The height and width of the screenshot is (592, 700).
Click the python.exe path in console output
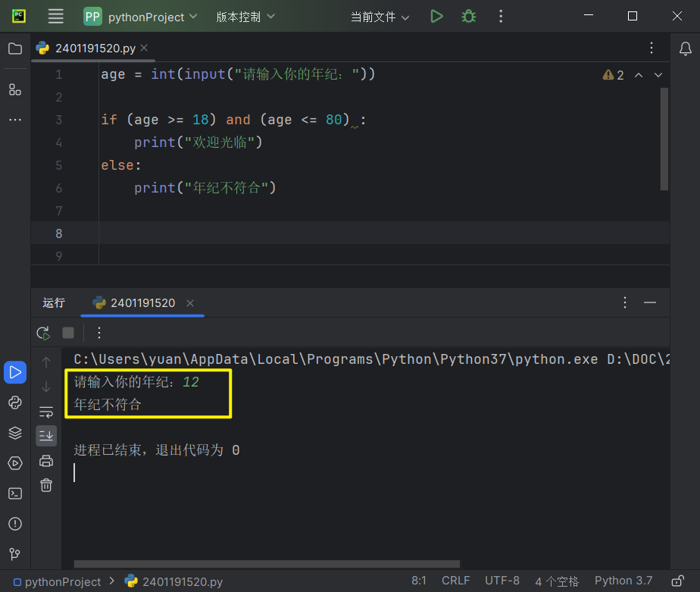[336, 359]
